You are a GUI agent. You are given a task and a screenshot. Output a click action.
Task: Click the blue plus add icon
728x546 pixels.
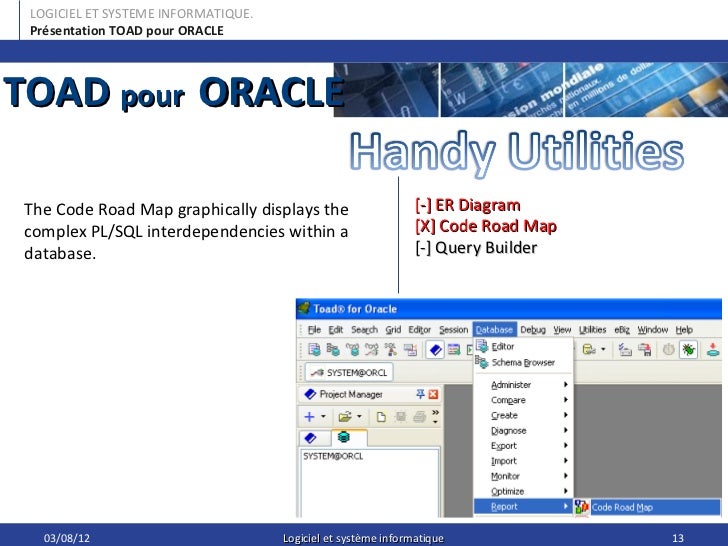(309, 416)
